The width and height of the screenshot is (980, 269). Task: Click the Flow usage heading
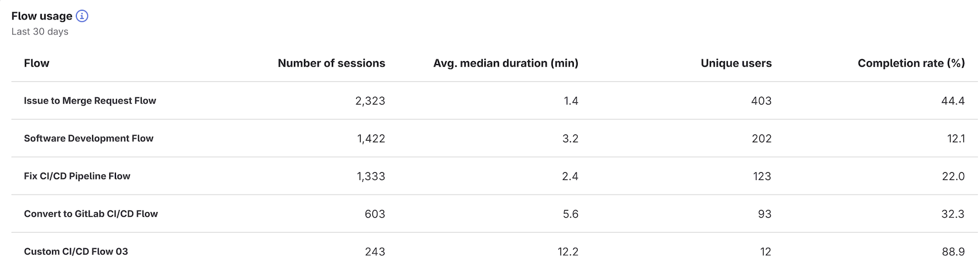(x=42, y=16)
